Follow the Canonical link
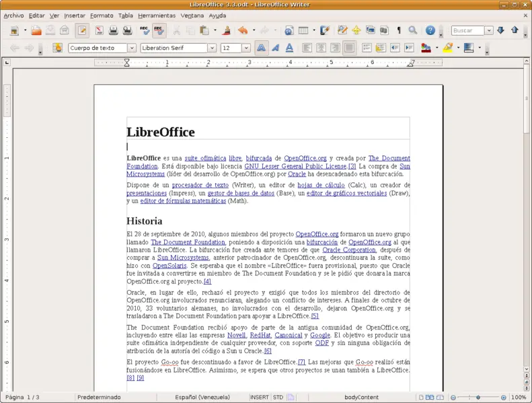This screenshot has width=532, height=403. 289,335
